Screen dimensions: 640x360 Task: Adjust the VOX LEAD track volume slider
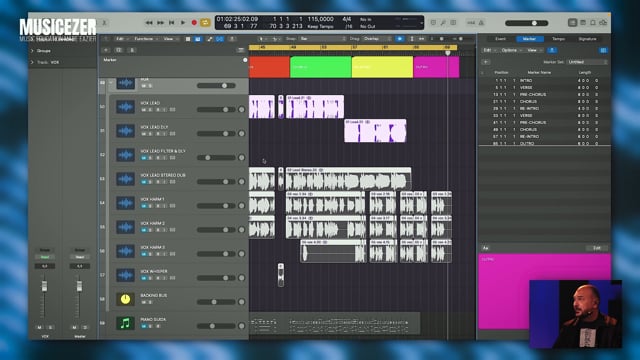pos(216,109)
